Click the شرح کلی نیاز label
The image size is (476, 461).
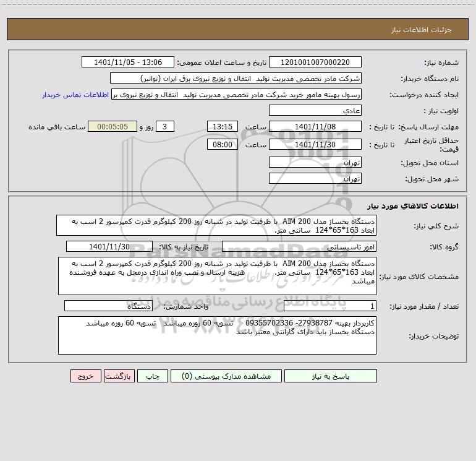pyautogui.click(x=436, y=226)
